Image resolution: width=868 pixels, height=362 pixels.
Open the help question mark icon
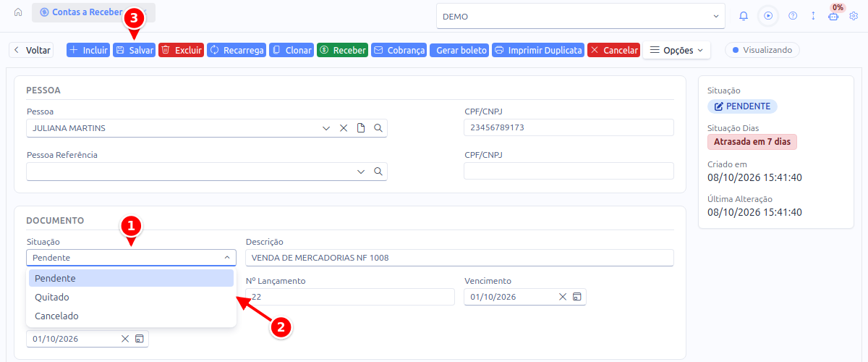[793, 16]
